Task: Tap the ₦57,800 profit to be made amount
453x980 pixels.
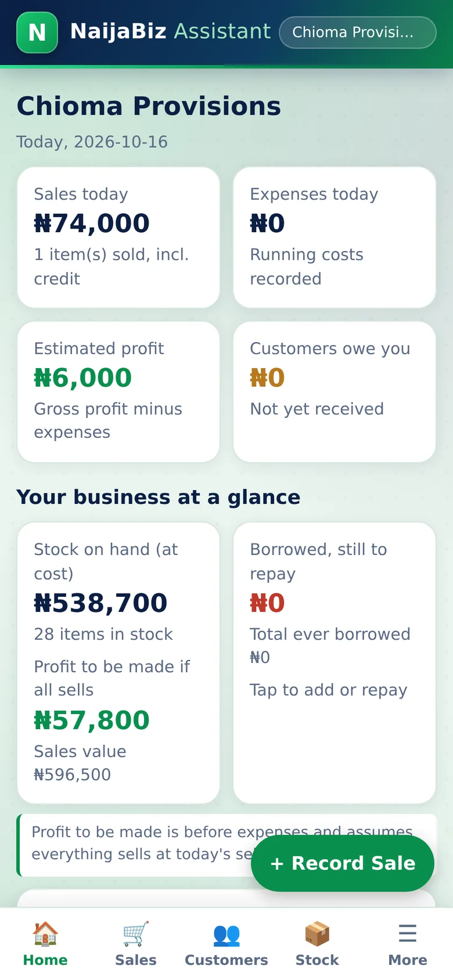Action: [x=92, y=720]
